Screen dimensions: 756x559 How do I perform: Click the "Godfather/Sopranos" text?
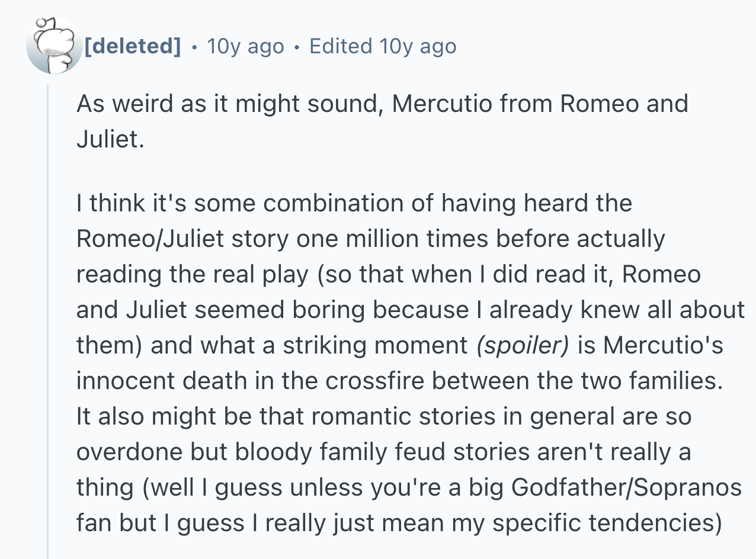pos(626,487)
